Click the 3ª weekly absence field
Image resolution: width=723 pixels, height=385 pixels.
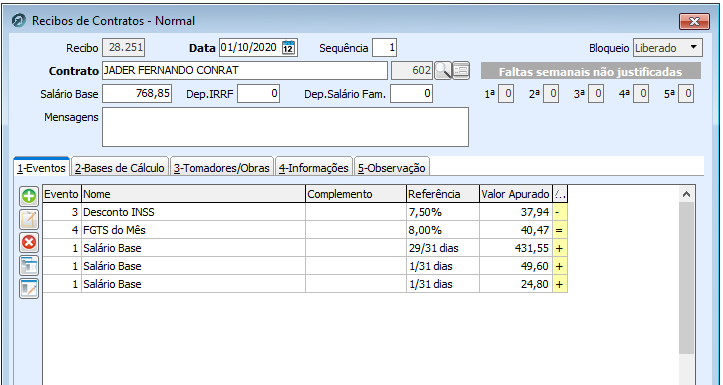pos(596,94)
